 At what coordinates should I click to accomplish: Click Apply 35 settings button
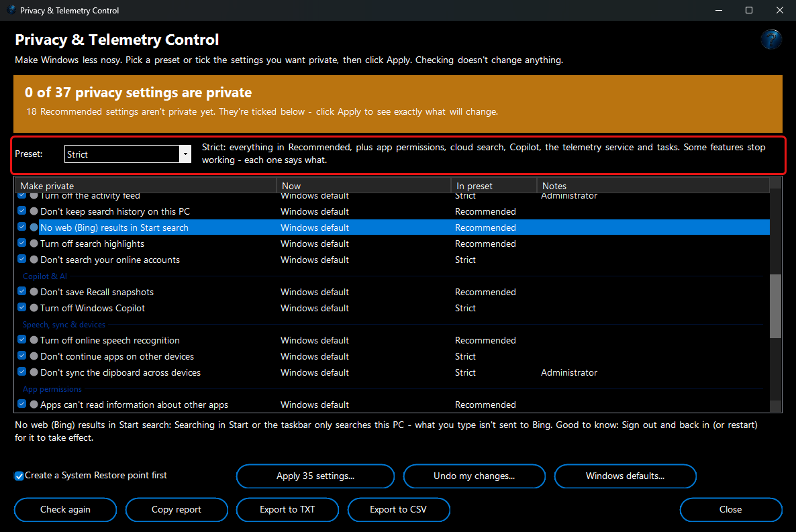pyautogui.click(x=315, y=476)
